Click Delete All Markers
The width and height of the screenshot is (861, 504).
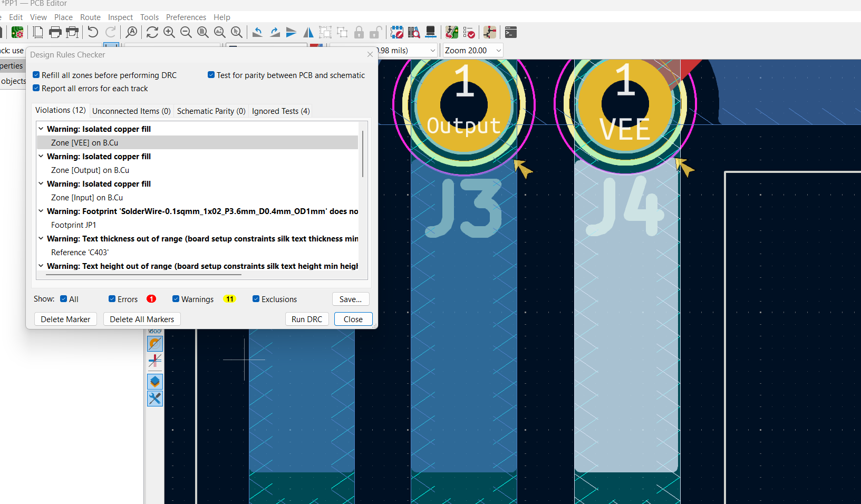(x=142, y=319)
